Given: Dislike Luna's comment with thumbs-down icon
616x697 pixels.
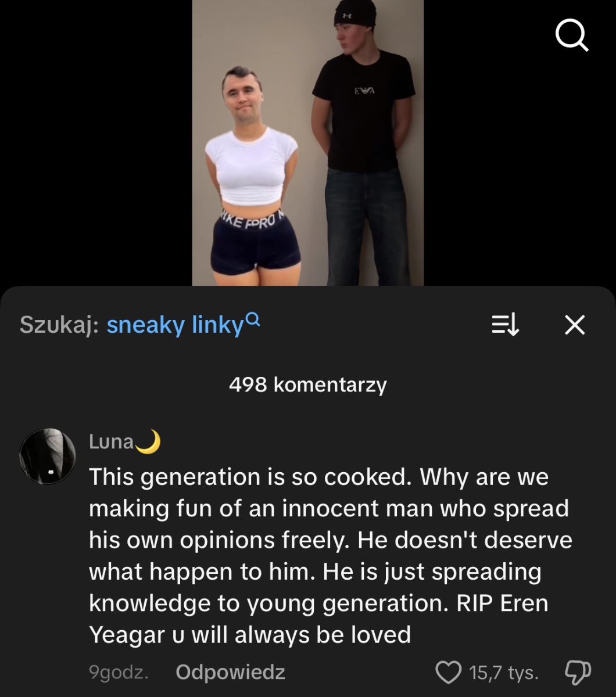Looking at the screenshot, I should coord(578,672).
